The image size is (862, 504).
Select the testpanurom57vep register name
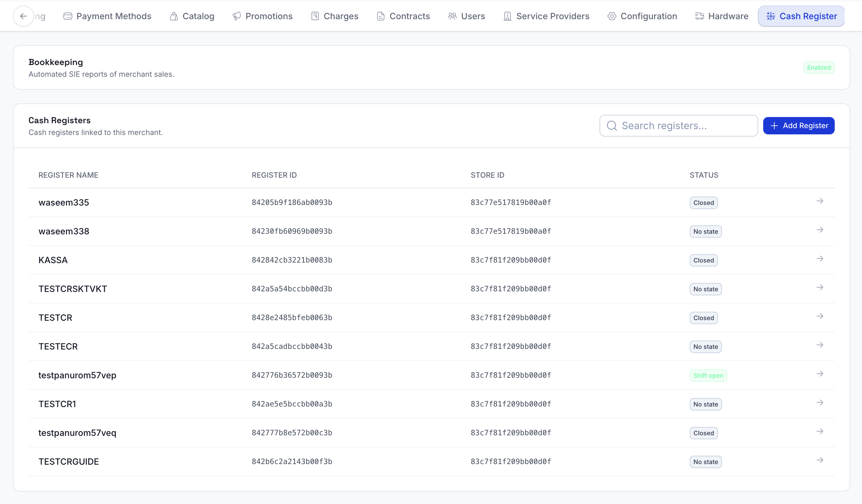(77, 376)
